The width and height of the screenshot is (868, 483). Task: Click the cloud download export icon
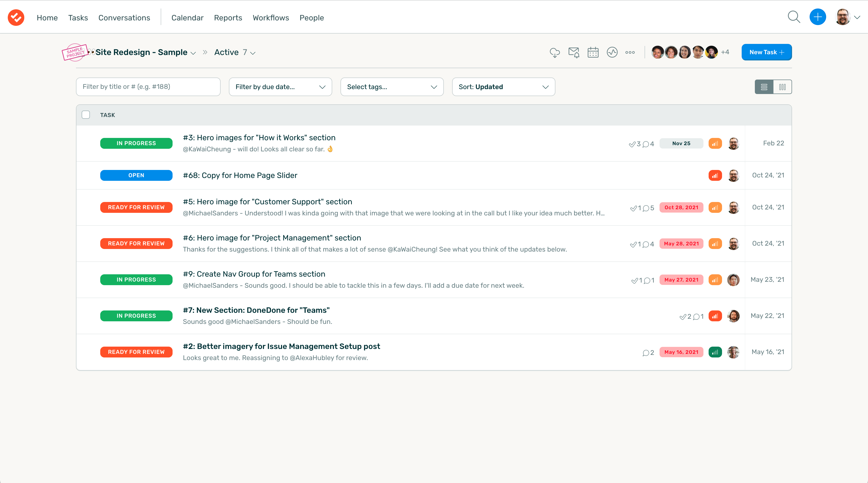coord(555,52)
